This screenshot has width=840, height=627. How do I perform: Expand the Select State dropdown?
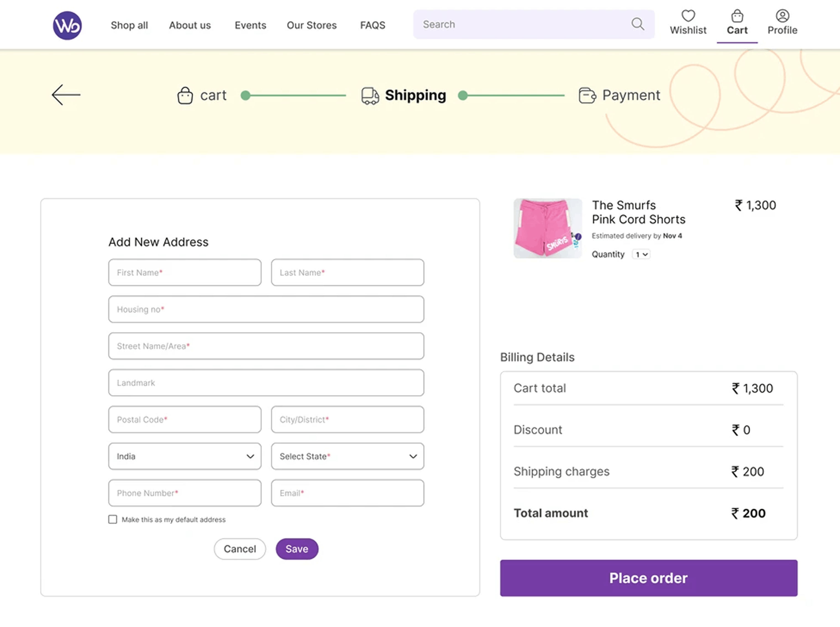tap(347, 456)
